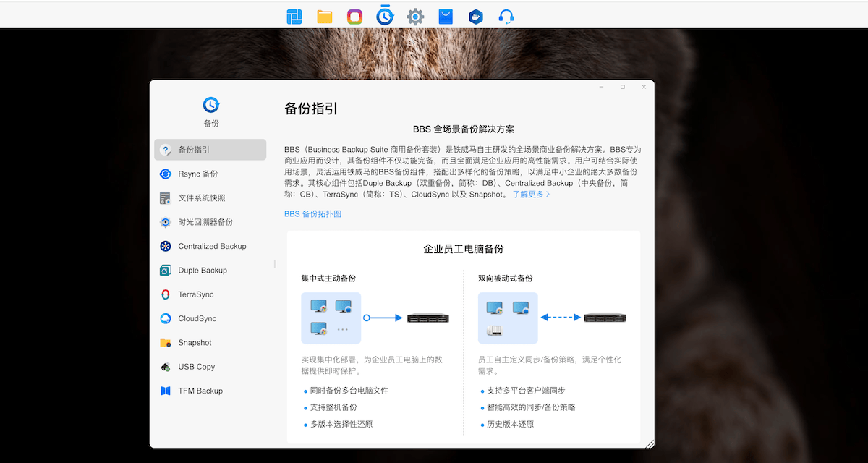Launch the file manager from the dock

(324, 15)
